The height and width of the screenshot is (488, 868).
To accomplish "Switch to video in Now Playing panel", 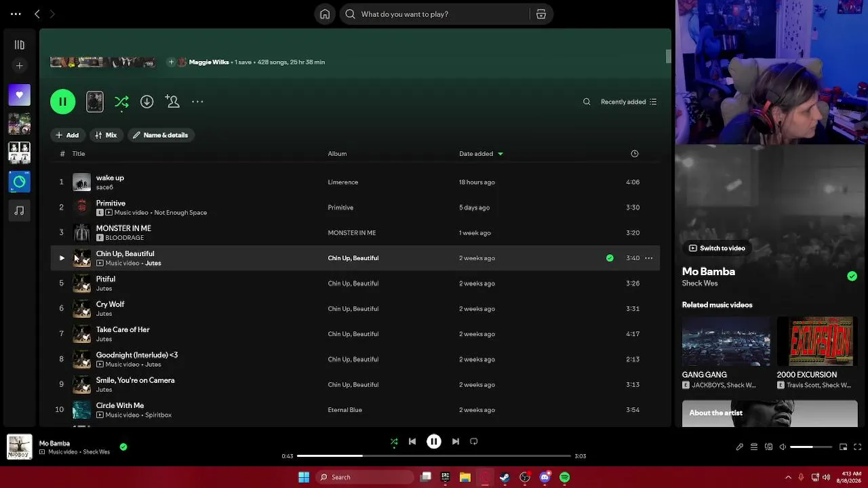I will click(717, 248).
